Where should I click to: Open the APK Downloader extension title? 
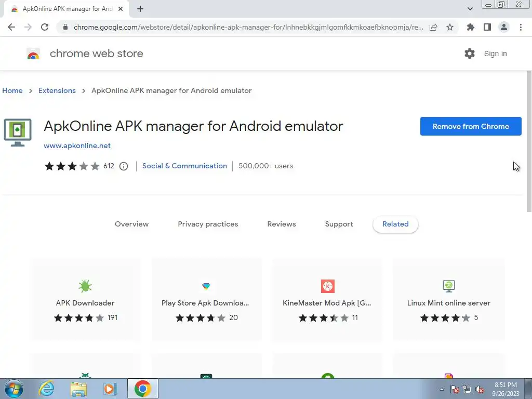(x=85, y=303)
